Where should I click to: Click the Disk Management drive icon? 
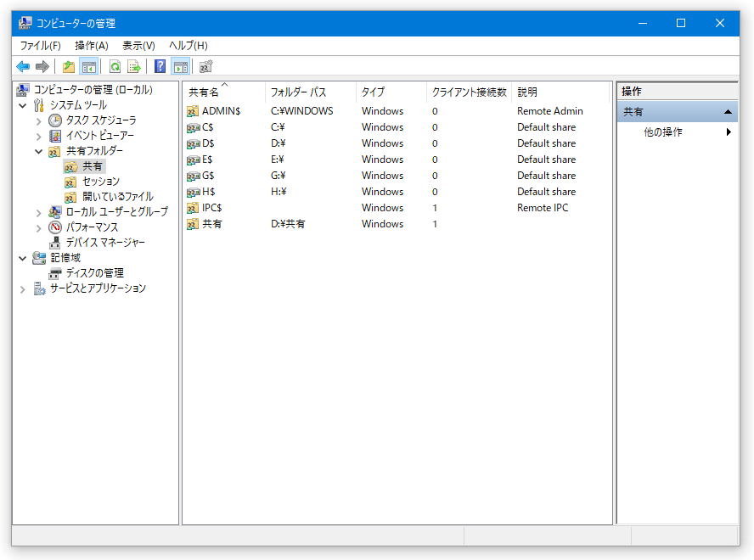point(55,273)
